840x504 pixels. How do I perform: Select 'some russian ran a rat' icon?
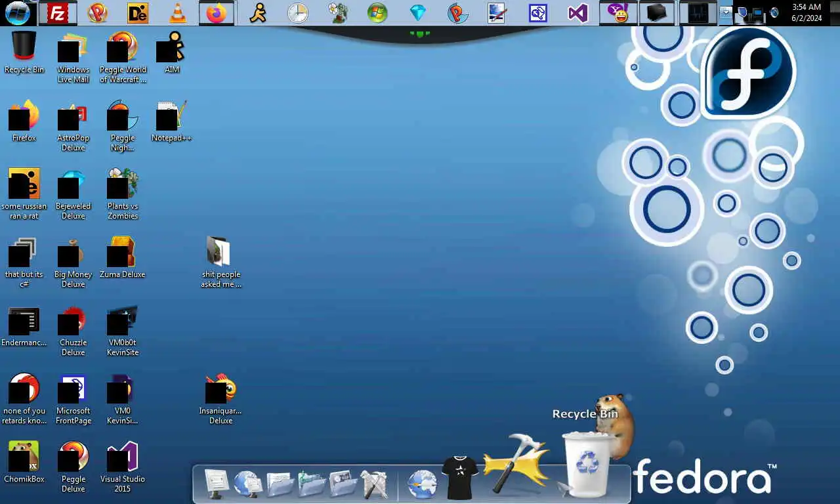click(x=24, y=194)
